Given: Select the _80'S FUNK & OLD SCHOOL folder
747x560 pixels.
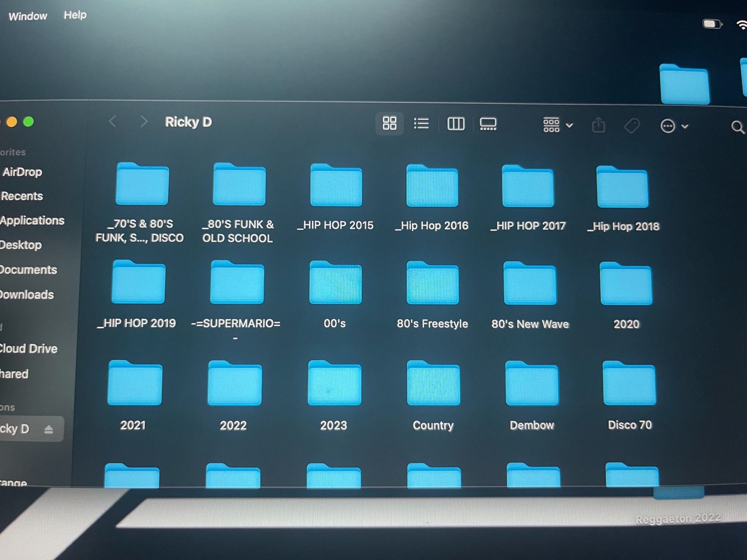Looking at the screenshot, I should click(239, 184).
